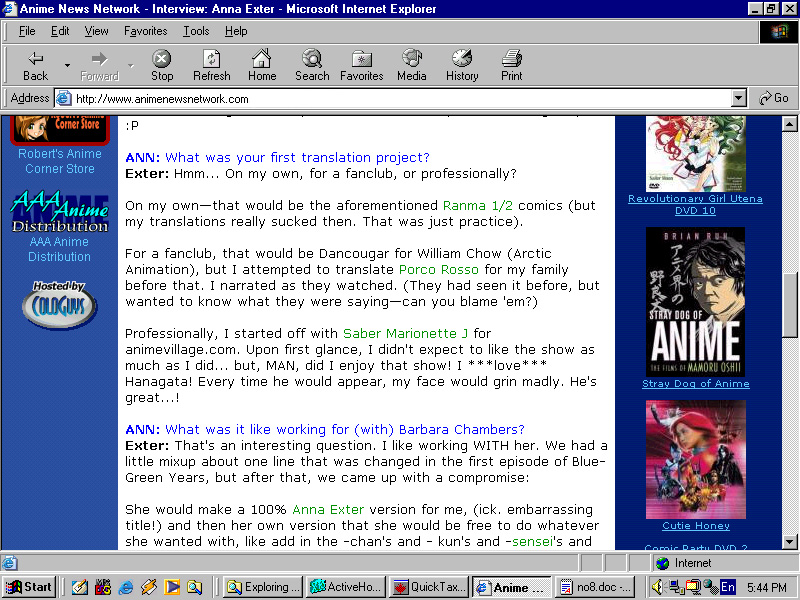Open the Forward button history dropdown

pos(131,65)
